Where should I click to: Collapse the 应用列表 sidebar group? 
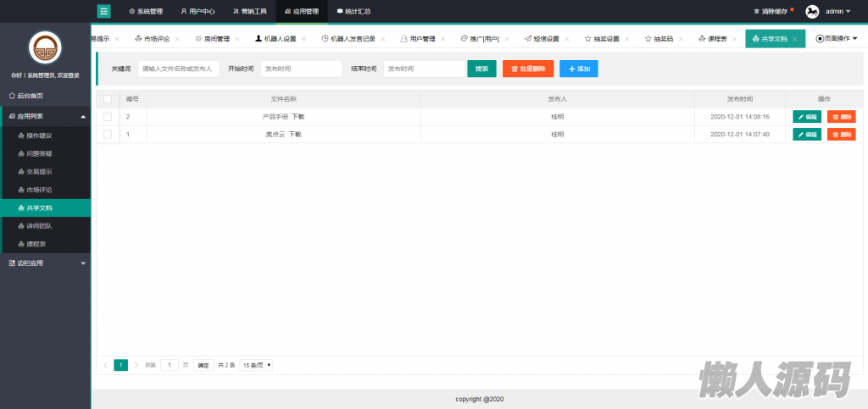82,116
